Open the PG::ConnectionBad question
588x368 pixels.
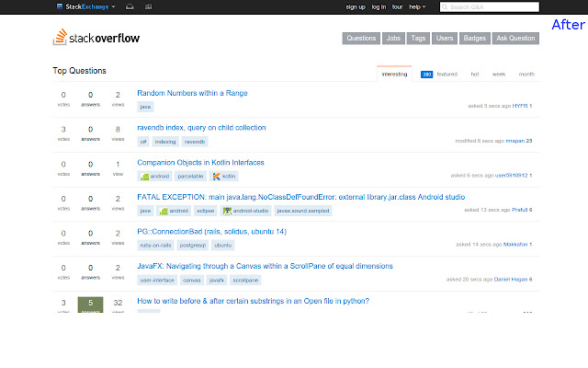(211, 232)
